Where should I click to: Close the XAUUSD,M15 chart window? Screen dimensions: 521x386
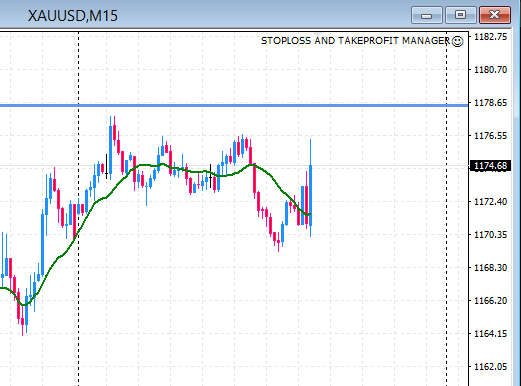[x=495, y=15]
